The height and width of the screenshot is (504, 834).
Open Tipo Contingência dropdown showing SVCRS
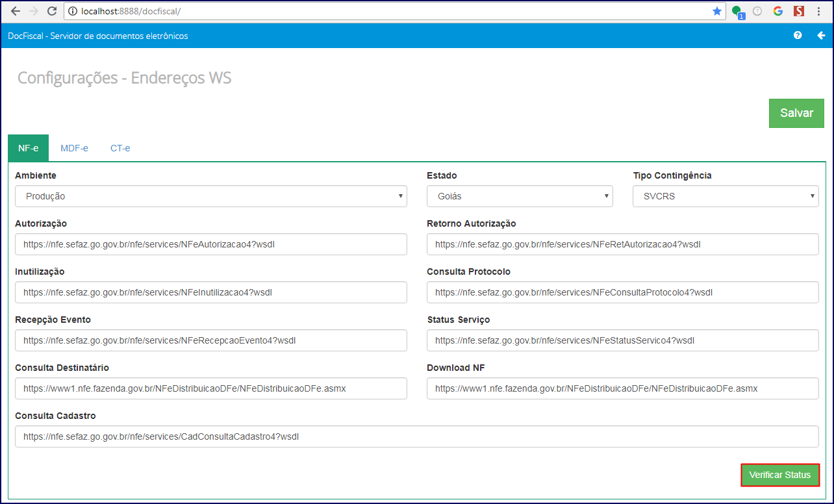[726, 196]
